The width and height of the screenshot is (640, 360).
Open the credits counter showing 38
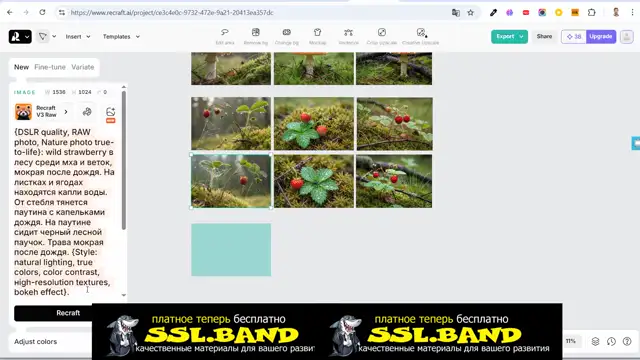pos(574,37)
